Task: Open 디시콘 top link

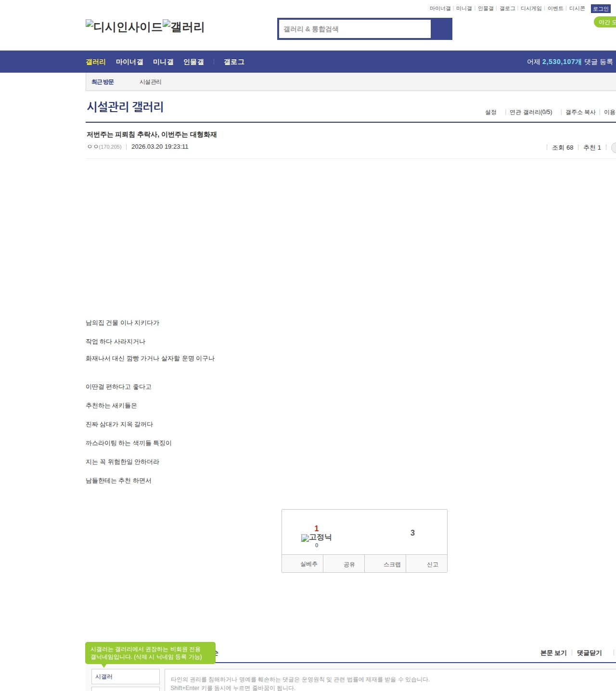Action: click(x=577, y=9)
